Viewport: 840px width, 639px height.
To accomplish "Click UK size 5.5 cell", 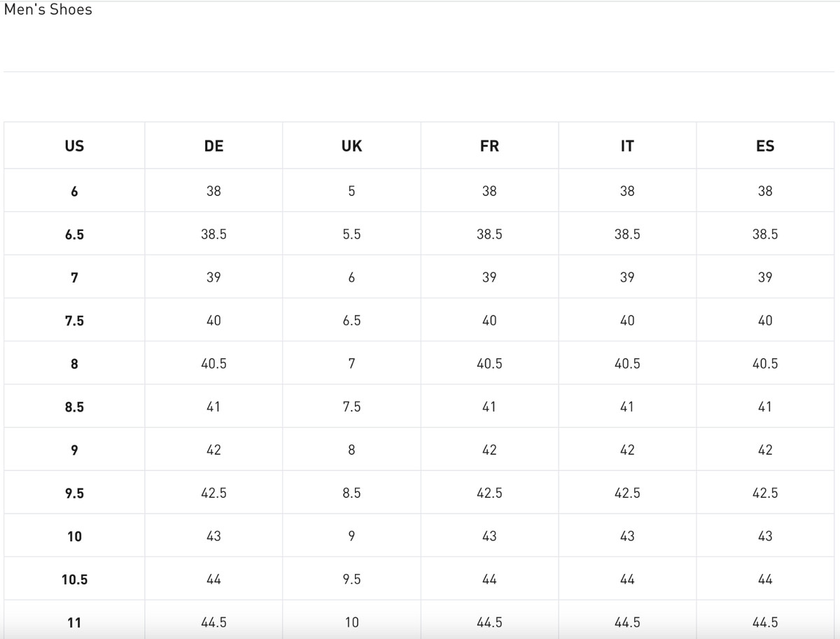I will click(351, 234).
